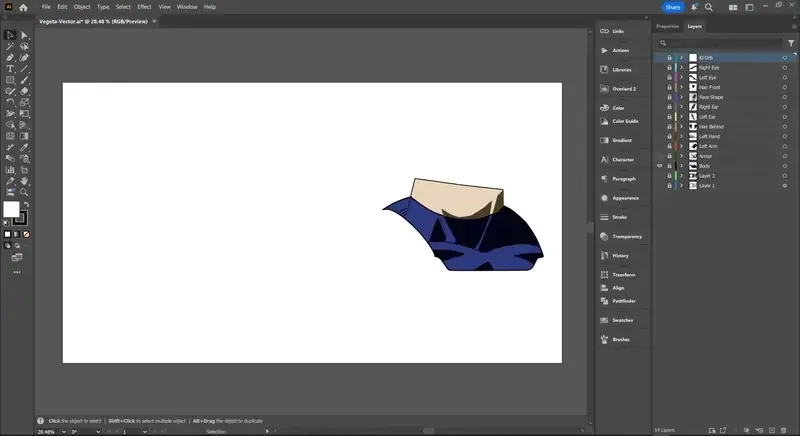Expand the Layer 3 row

(x=681, y=175)
